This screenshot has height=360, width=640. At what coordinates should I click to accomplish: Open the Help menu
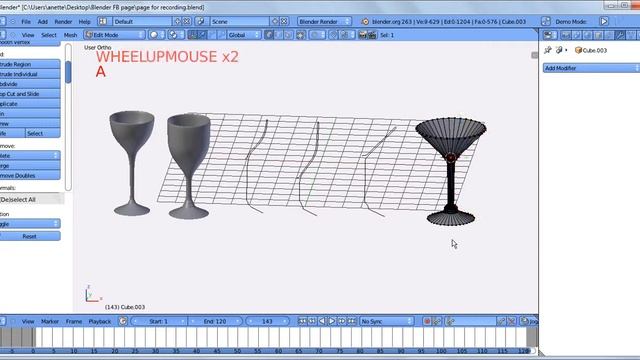click(x=84, y=22)
